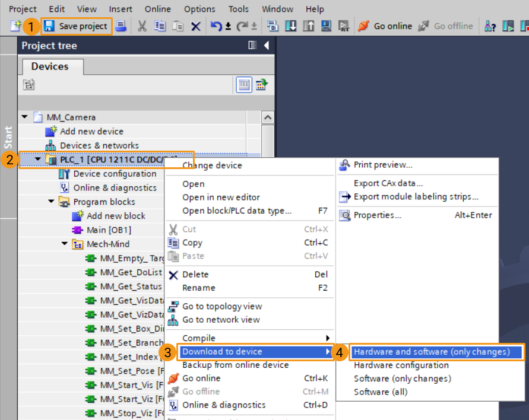Choose Software (all) from submenu
The height and width of the screenshot is (420, 529).
[381, 392]
